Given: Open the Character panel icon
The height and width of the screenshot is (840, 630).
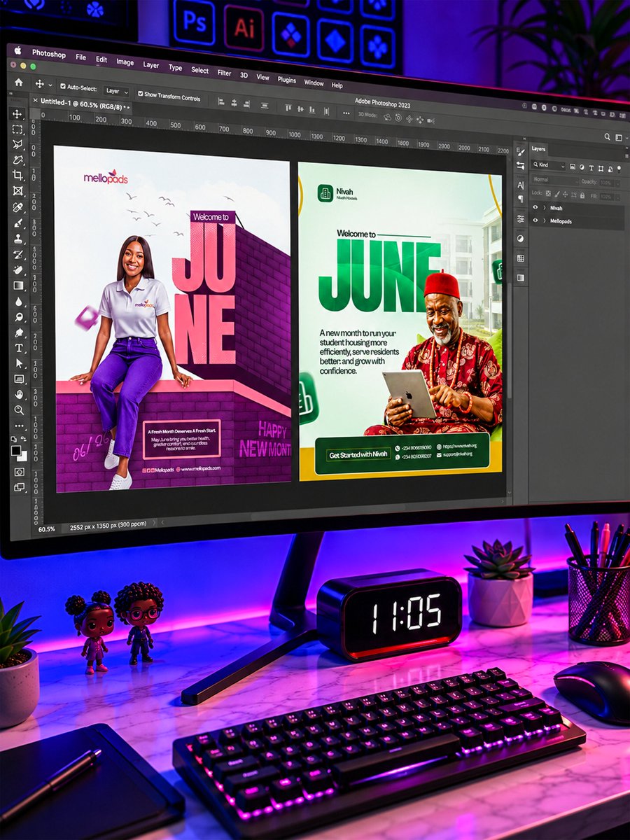Looking at the screenshot, I should (521, 185).
